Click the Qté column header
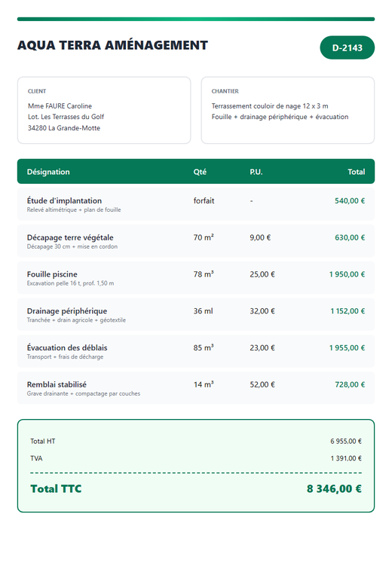The width and height of the screenshot is (392, 569). pyautogui.click(x=200, y=172)
